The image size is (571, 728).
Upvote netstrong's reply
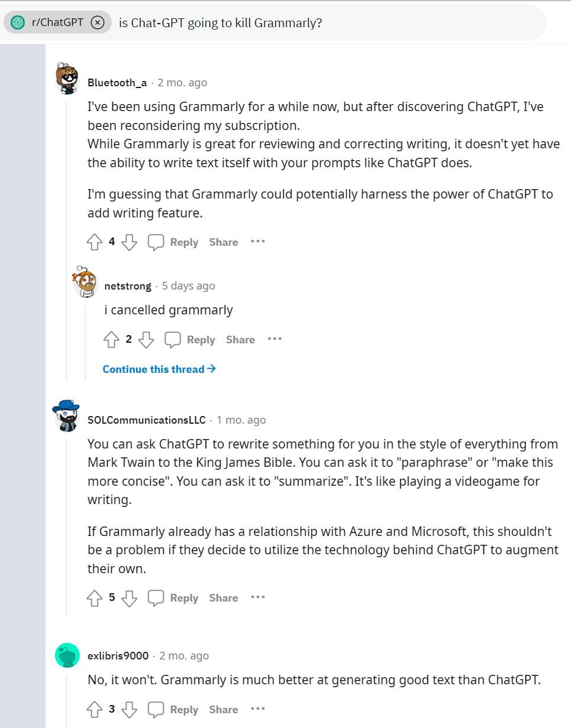point(111,339)
